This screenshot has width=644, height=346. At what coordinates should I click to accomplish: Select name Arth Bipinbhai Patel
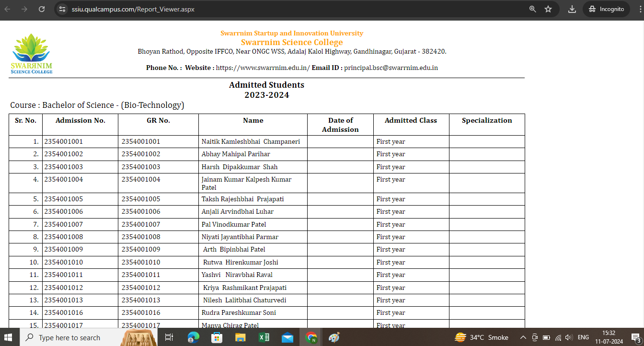click(234, 250)
